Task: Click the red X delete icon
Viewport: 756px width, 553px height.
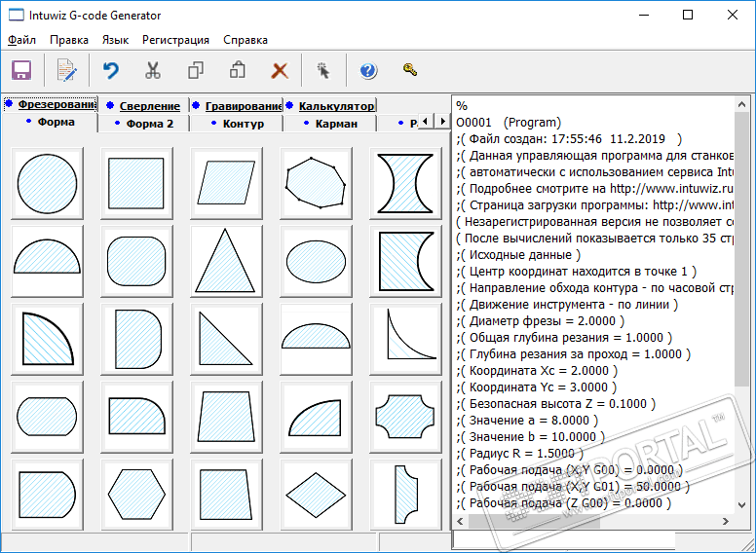Action: click(x=280, y=71)
